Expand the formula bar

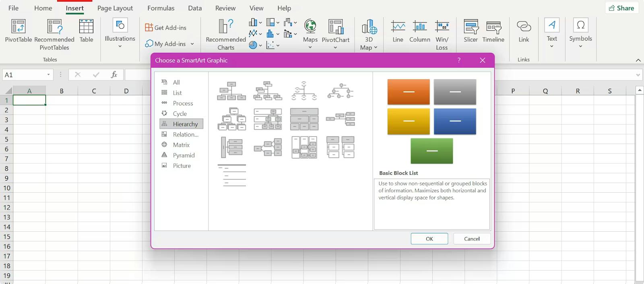point(638,75)
